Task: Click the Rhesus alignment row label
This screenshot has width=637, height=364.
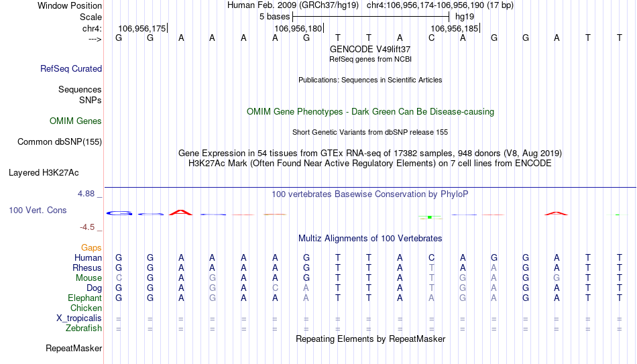Action: pos(87,267)
